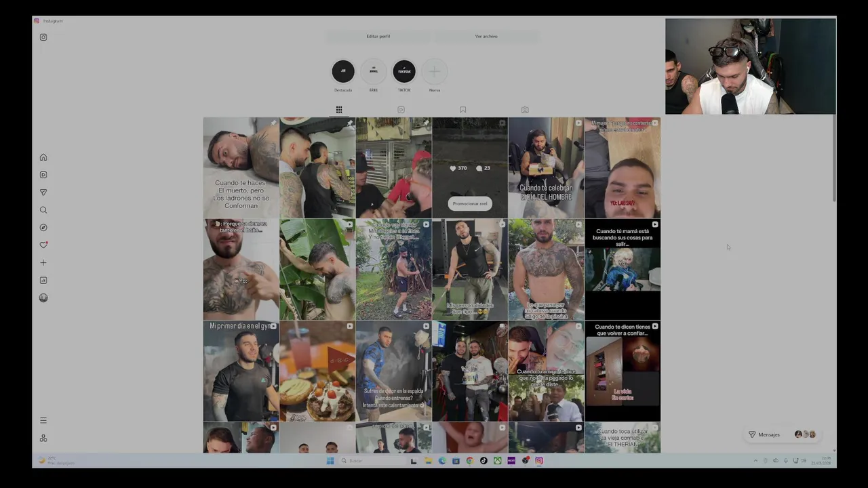Open Instagram app in the taskbar
Image resolution: width=868 pixels, height=488 pixels.
539,461
